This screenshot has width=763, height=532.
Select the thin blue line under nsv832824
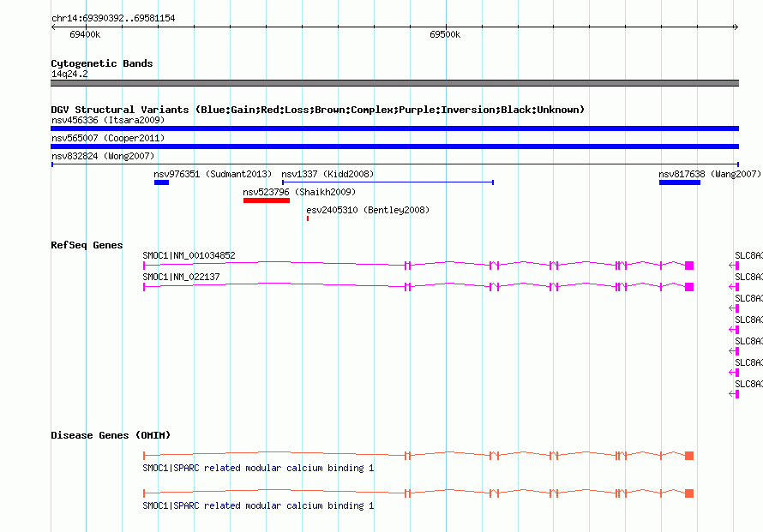pyautogui.click(x=394, y=164)
